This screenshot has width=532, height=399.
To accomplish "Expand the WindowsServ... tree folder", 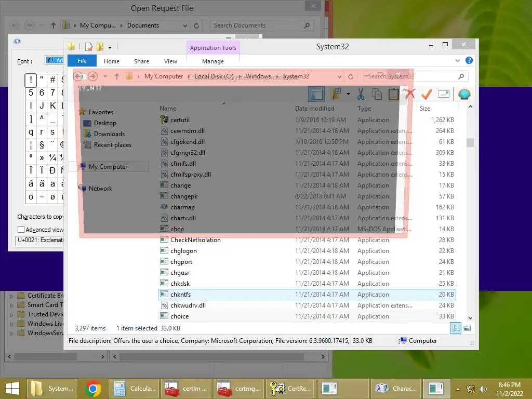I will point(11,334).
